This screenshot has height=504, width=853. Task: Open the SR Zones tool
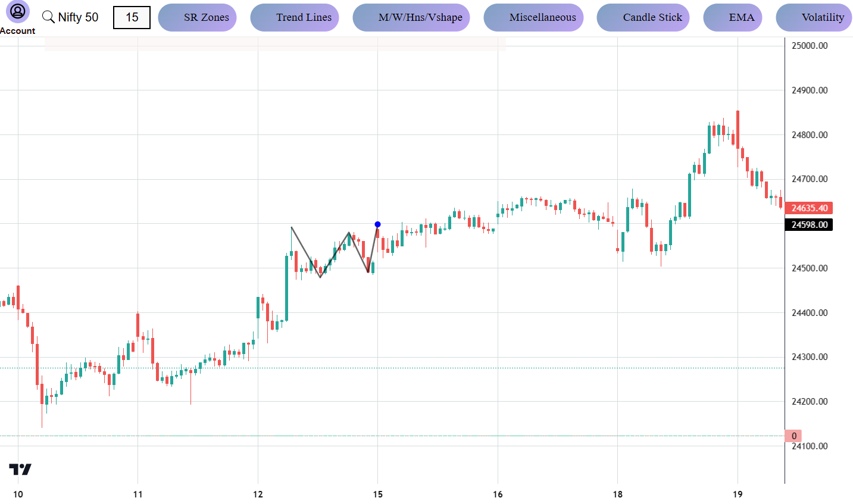(x=197, y=17)
